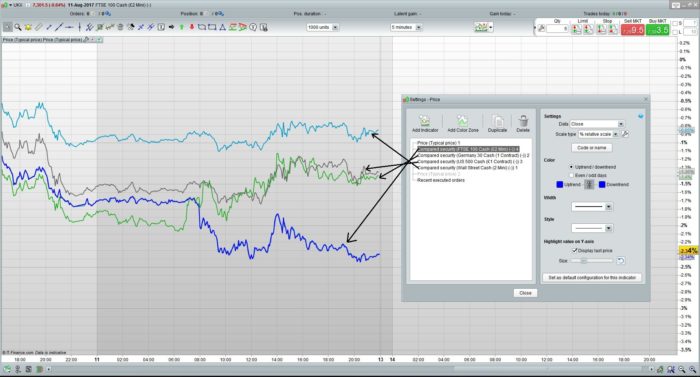
Task: Select Compared security Germany 30 Cash item
Action: [x=473, y=155]
